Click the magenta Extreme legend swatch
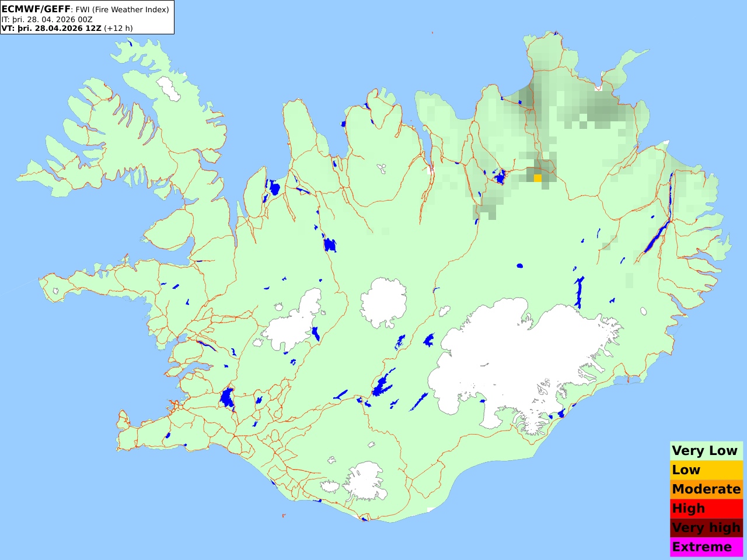The width and height of the screenshot is (747, 560). (706, 547)
